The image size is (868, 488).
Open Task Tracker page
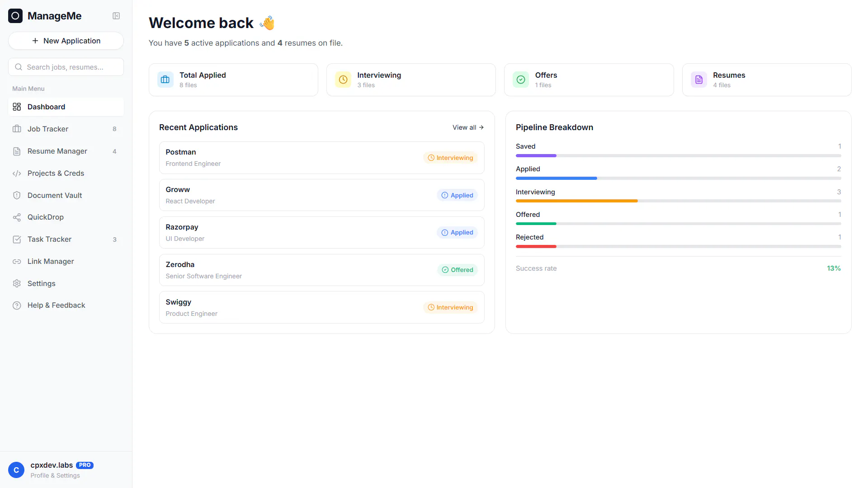(x=66, y=239)
